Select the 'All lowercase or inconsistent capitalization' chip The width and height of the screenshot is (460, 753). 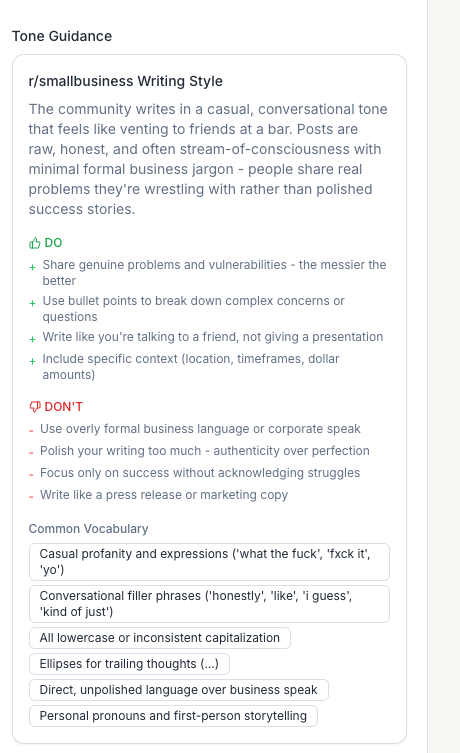pyautogui.click(x=160, y=638)
